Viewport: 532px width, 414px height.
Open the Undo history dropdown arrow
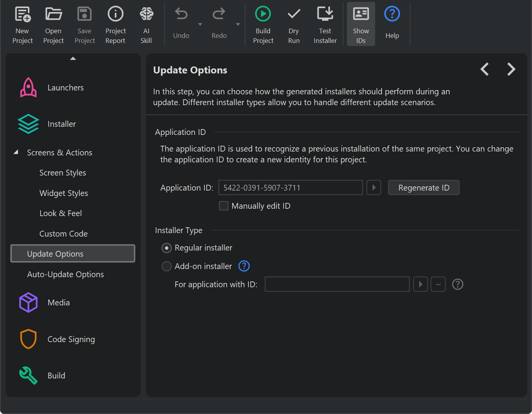(200, 24)
